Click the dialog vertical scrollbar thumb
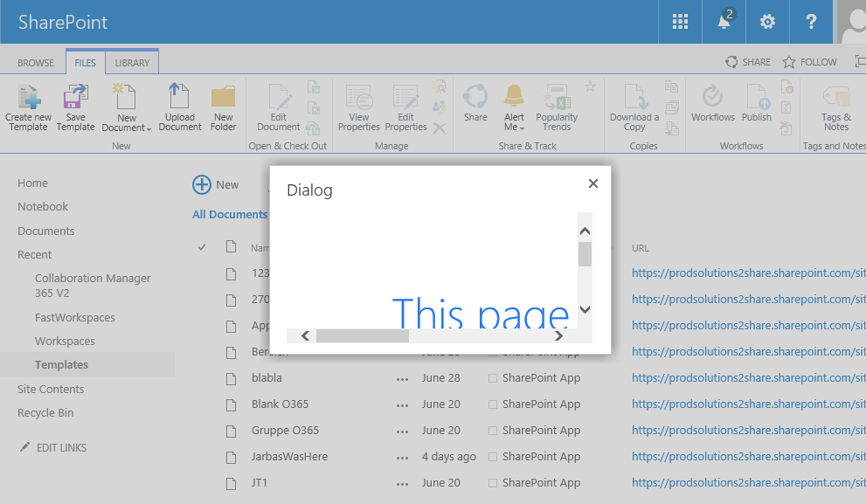Image resolution: width=866 pixels, height=504 pixels. [585, 254]
